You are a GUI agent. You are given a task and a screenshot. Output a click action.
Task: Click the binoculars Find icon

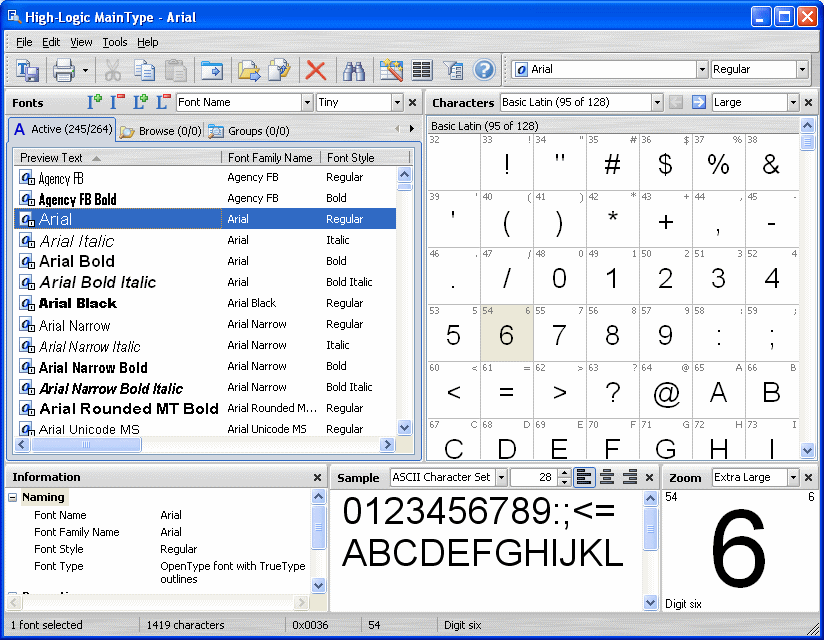pyautogui.click(x=354, y=70)
